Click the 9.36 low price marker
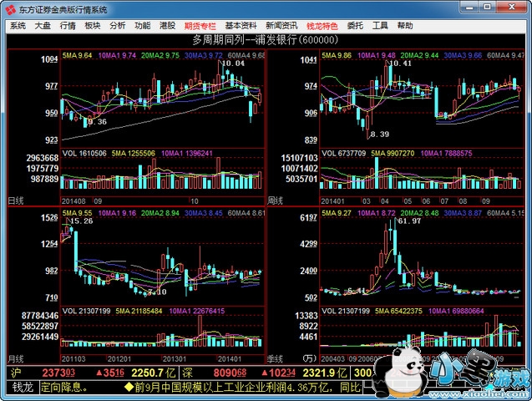532x401 pixels. tap(98, 122)
